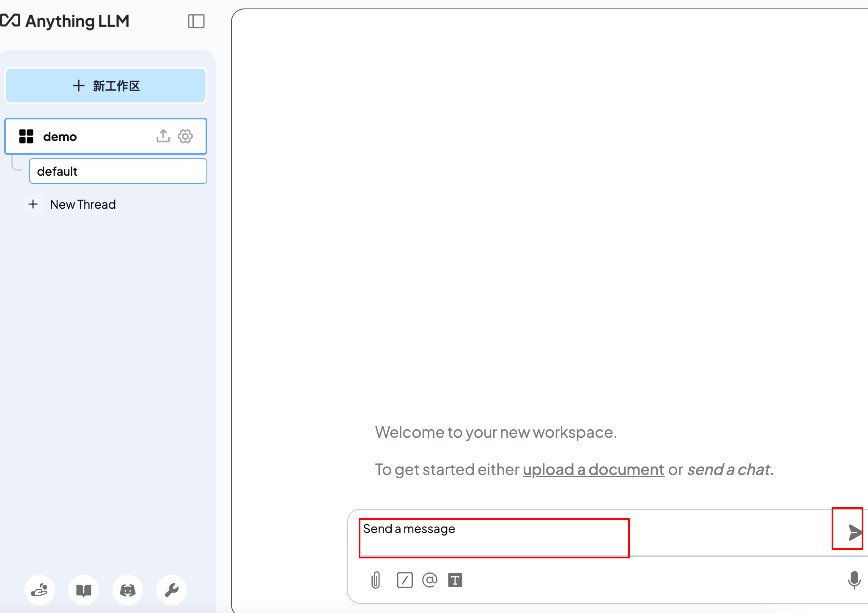This screenshot has height=613, width=868.
Task: Toggle the sidebar collapse icon
Action: 196,21
